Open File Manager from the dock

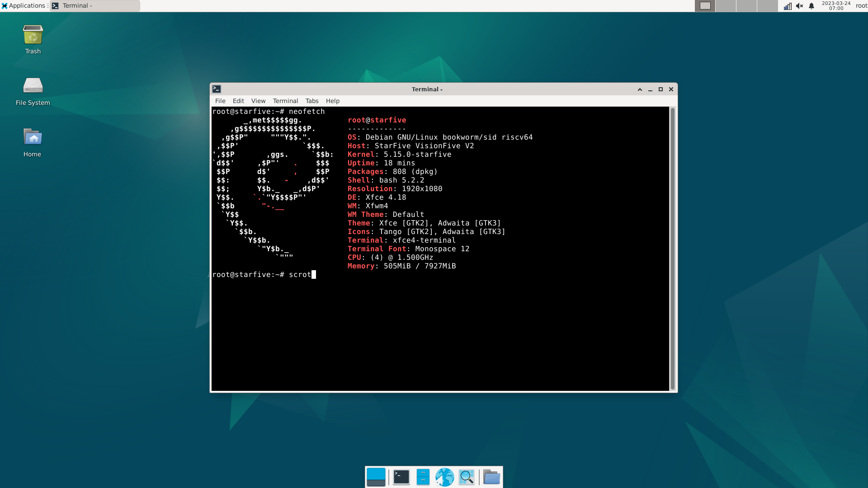423,477
